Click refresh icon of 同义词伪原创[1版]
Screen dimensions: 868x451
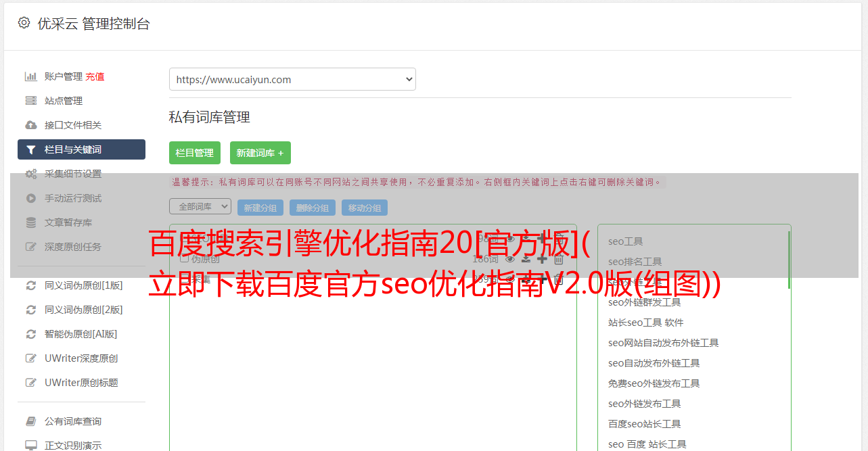pyautogui.click(x=31, y=285)
